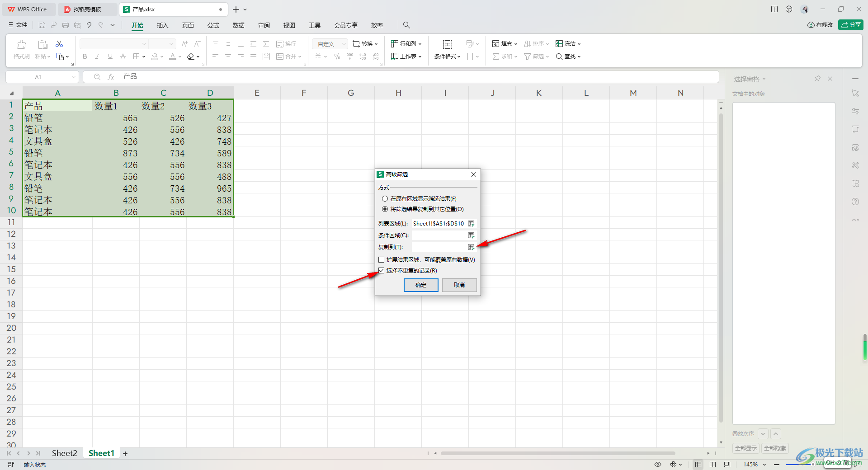The image size is (868, 470).
Task: Click the zoom slider in status bar
Action: tap(800, 465)
